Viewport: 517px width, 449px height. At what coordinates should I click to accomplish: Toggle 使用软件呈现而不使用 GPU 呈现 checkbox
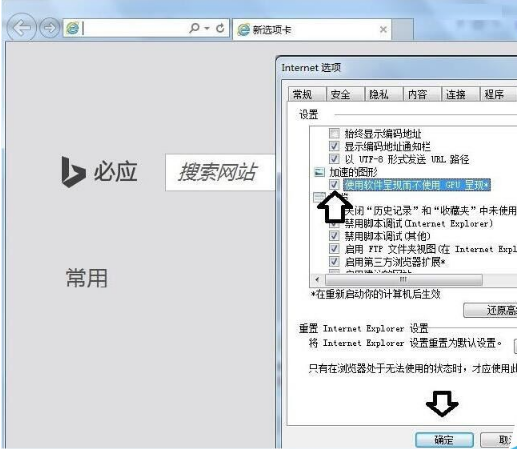334,184
